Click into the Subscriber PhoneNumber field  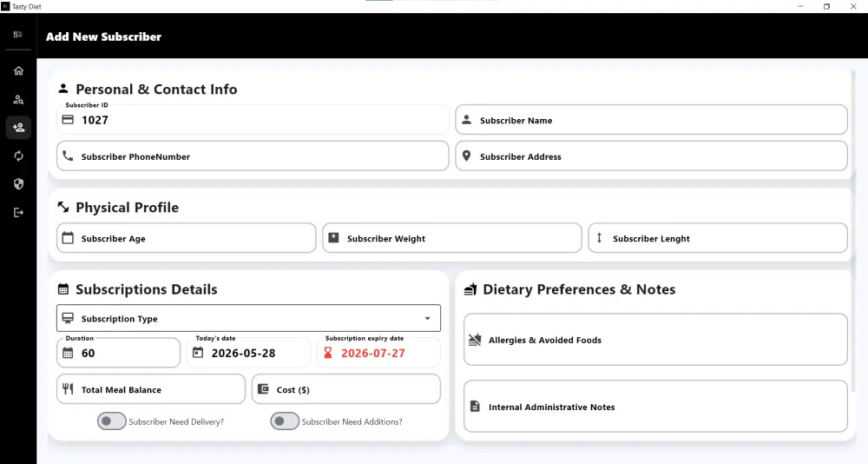coord(253,156)
